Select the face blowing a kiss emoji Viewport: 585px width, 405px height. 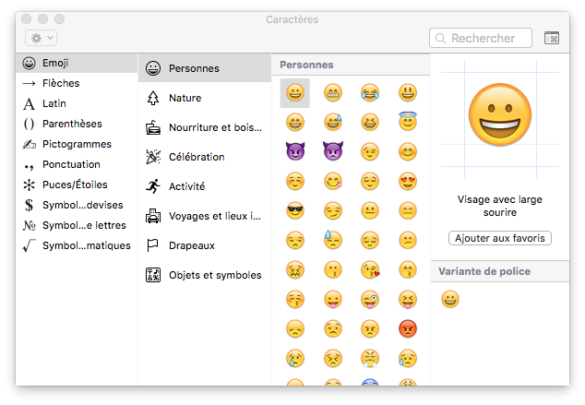[370, 270]
